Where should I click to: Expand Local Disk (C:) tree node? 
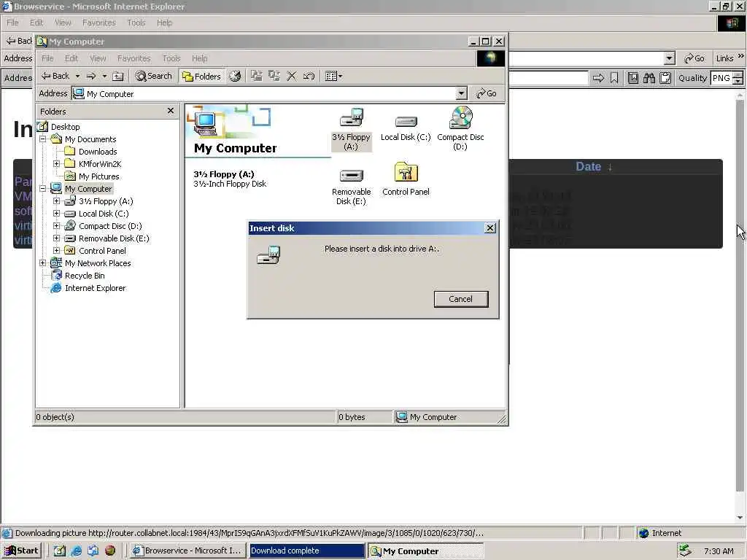point(57,214)
